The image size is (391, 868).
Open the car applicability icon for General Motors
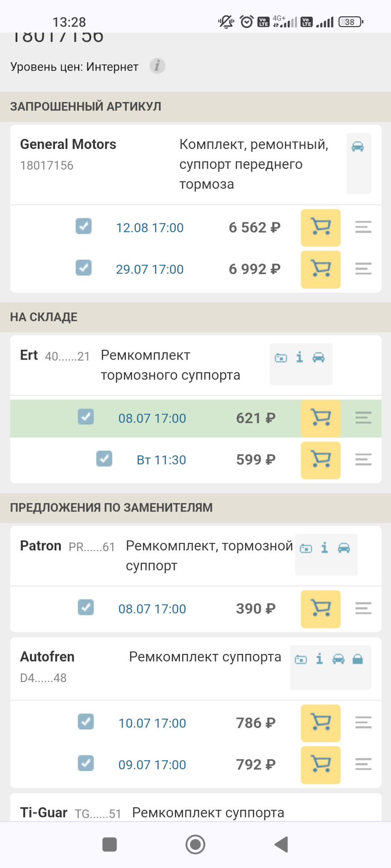358,146
